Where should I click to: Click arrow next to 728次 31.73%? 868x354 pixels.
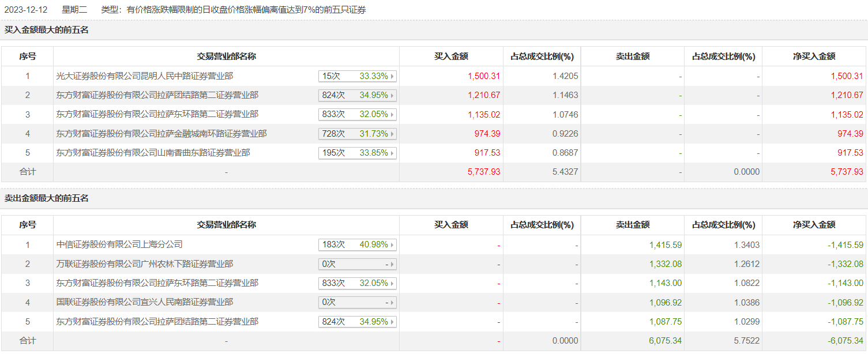392,134
